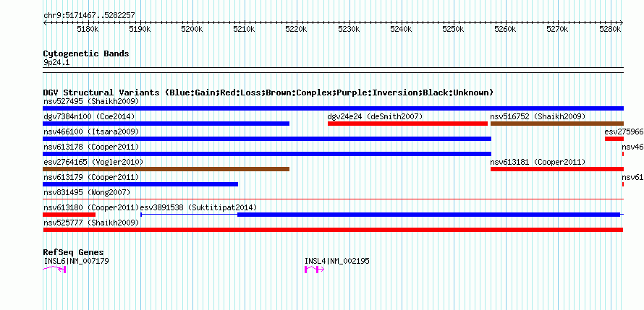Click the nsv516752 (Shaikh2009) brown complex bar
Screen dimensions: 644x310
point(557,124)
